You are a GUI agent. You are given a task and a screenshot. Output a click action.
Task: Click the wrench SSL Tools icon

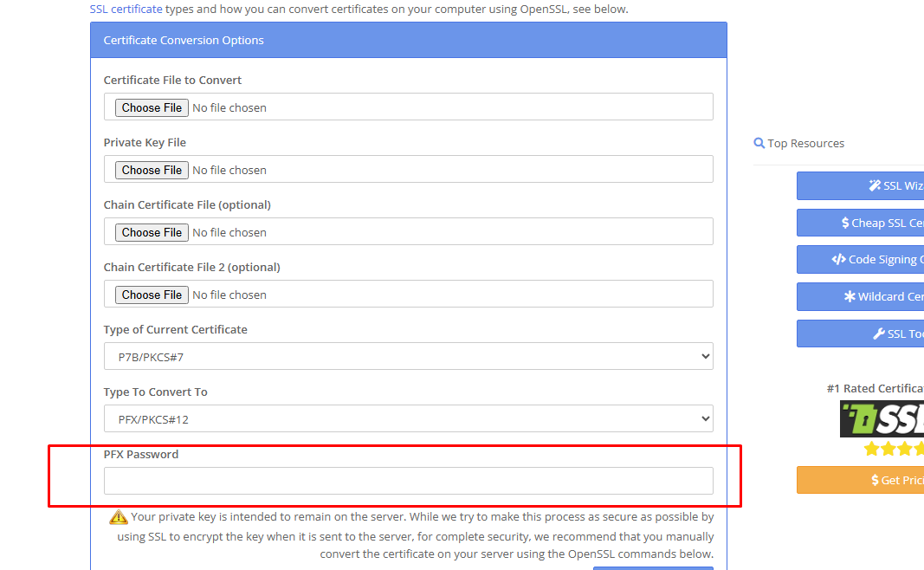click(x=879, y=334)
